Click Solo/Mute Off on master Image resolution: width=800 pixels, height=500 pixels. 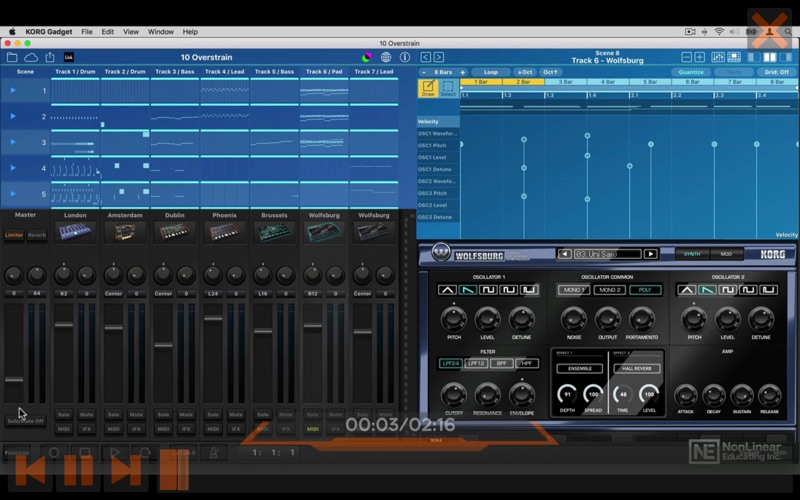point(26,421)
